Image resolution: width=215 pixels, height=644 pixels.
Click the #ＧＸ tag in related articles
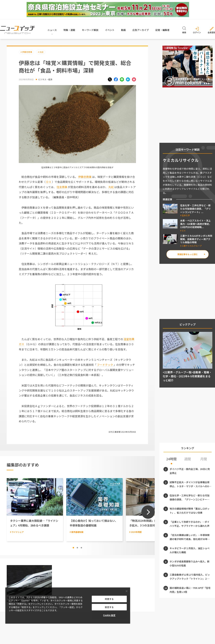tap(183, 231)
